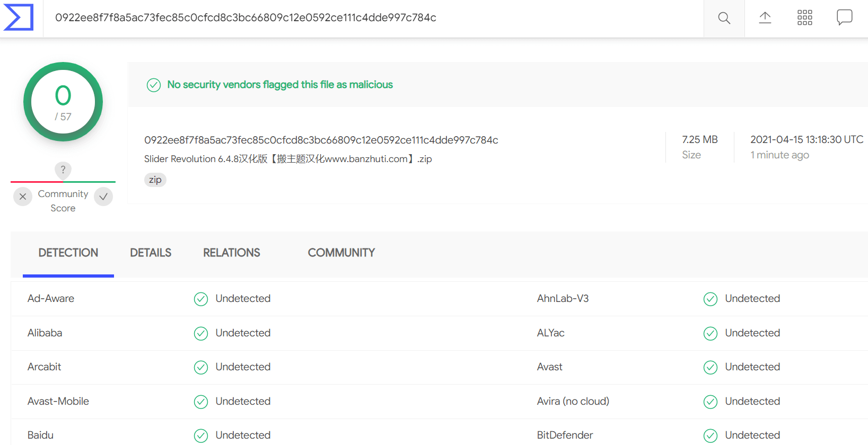Click the Ad-Aware undetected check icon
The height and width of the screenshot is (445, 868).
pyautogui.click(x=201, y=299)
